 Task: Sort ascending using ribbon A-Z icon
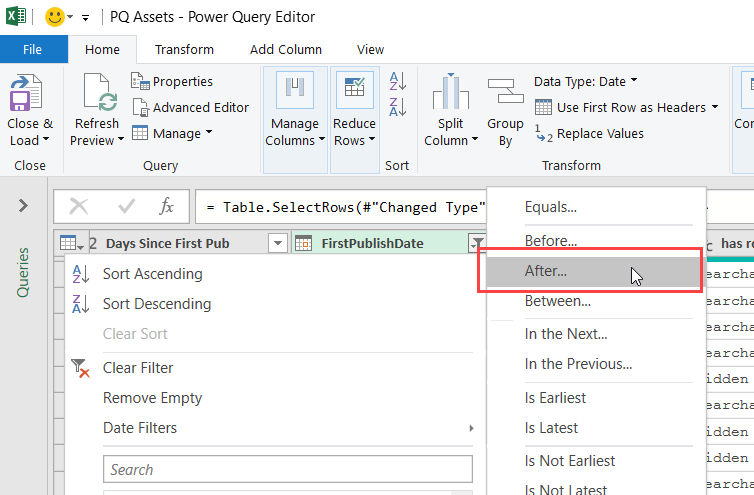[x=398, y=81]
